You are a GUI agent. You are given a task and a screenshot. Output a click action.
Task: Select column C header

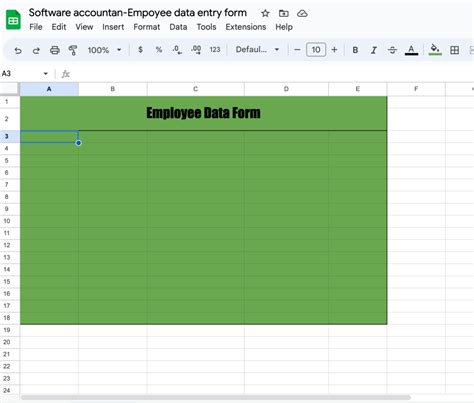coord(196,89)
